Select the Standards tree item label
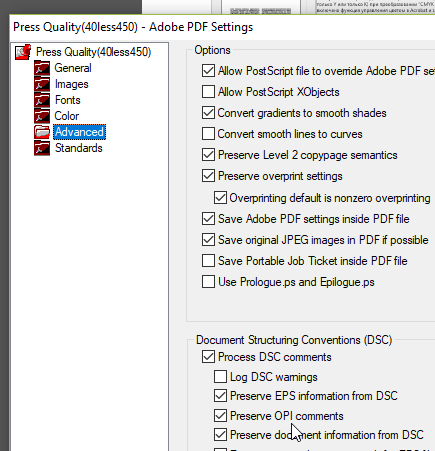 (79, 148)
